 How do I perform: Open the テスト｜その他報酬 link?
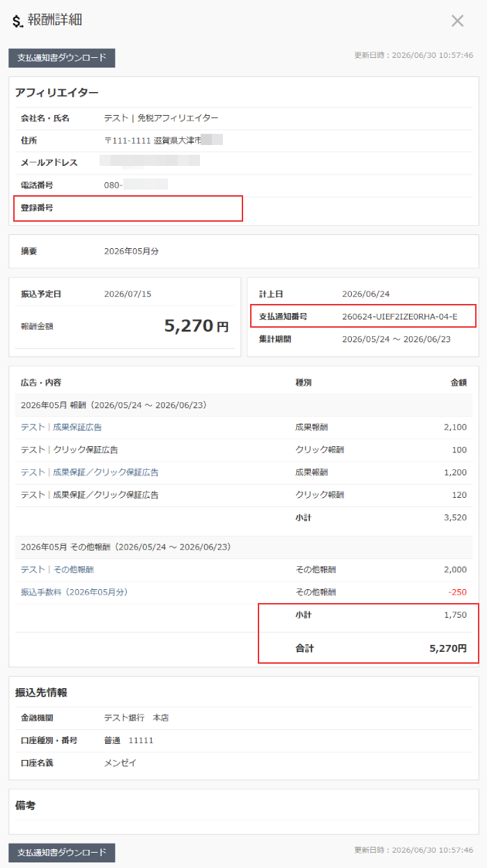[x=57, y=570]
